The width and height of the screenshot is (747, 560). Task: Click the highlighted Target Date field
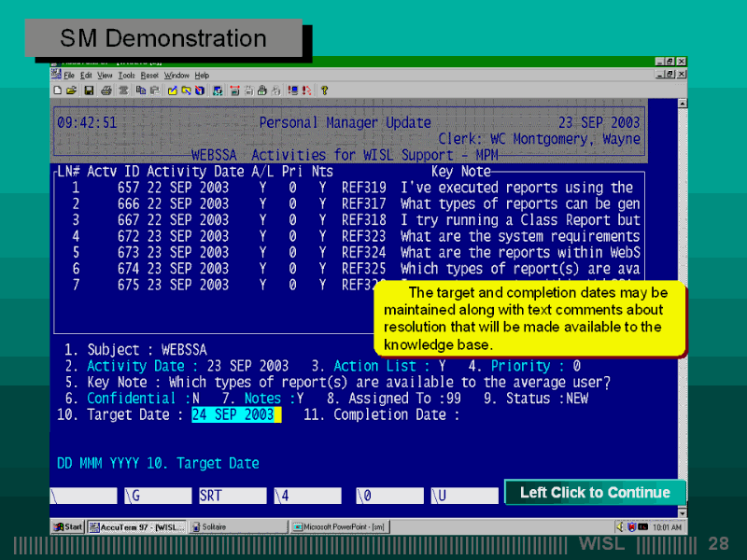[233, 415]
